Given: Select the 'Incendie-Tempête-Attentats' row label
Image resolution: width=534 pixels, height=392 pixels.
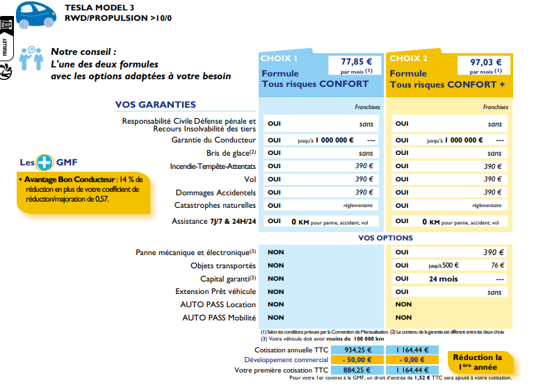Looking at the screenshot, I should click(x=213, y=166).
